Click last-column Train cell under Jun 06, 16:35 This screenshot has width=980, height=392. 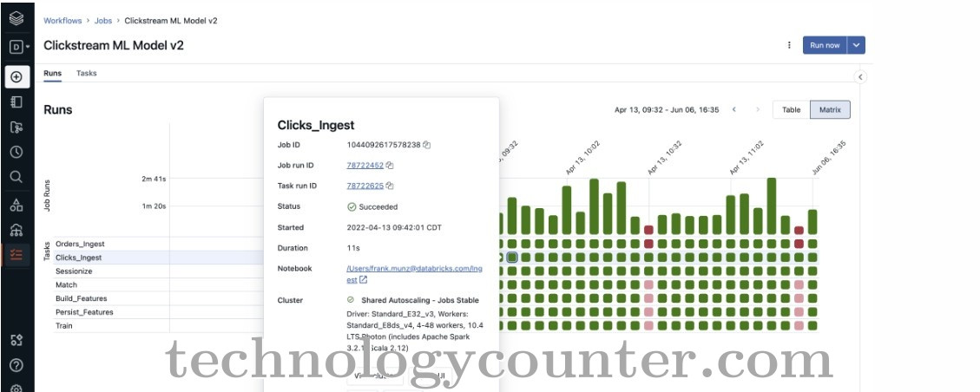pos(812,325)
